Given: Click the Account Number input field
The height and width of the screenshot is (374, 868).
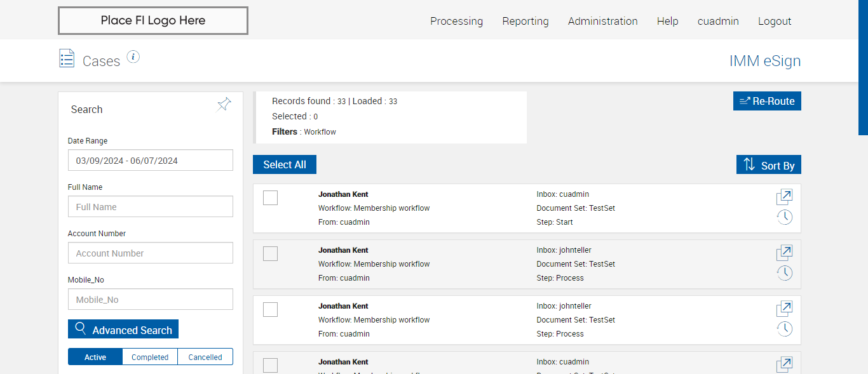Looking at the screenshot, I should coord(151,253).
